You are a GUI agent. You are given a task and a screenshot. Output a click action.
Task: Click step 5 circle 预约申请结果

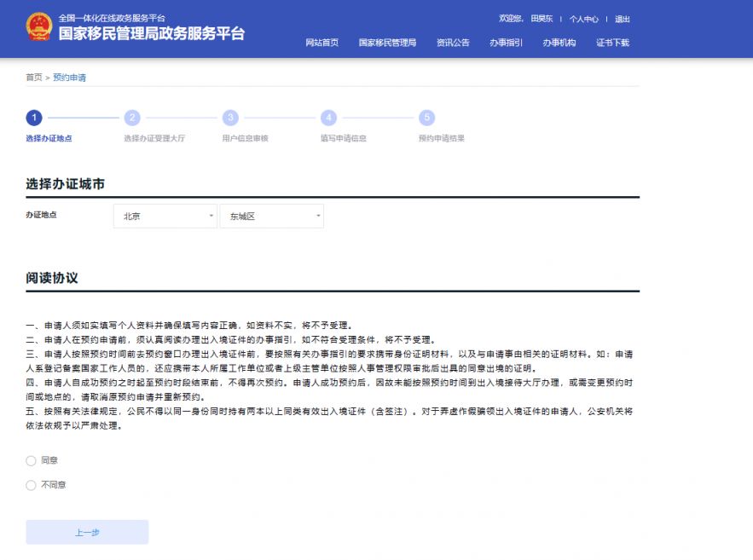(x=426, y=118)
